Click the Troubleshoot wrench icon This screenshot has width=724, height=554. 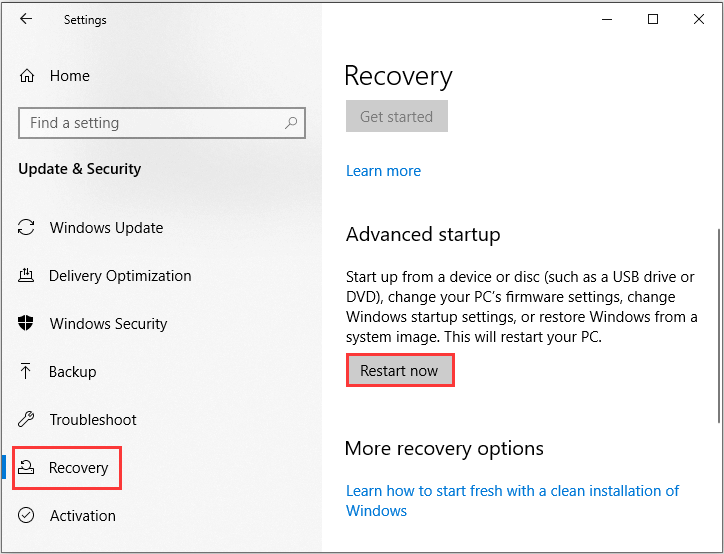27,420
